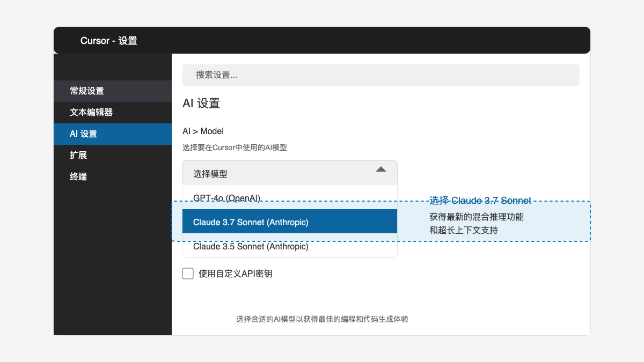
Task: Select AI 设置 in the sidebar
Action: click(113, 134)
